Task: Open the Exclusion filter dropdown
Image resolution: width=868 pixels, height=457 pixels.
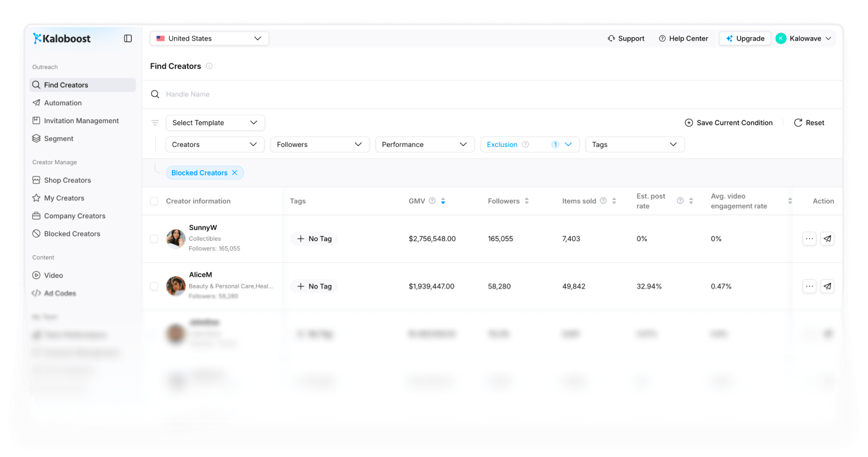Action: click(x=530, y=144)
